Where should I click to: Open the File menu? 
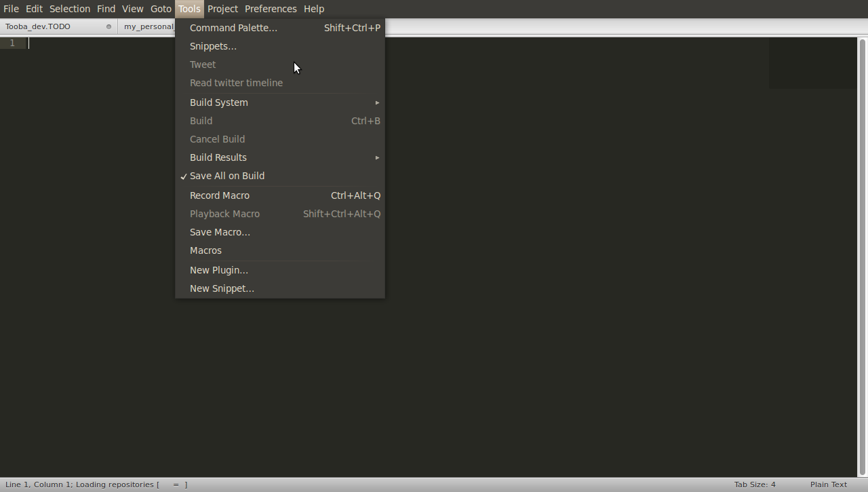[x=11, y=9]
